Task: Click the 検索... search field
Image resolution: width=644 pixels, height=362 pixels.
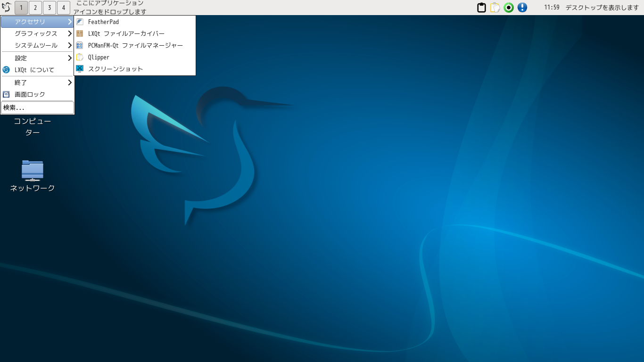Action: click(37, 107)
